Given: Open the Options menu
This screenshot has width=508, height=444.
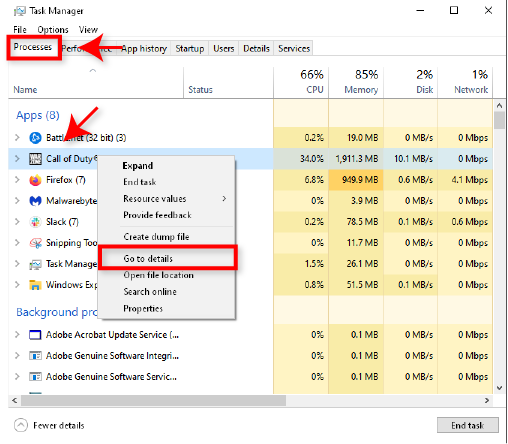Looking at the screenshot, I should coord(53,30).
